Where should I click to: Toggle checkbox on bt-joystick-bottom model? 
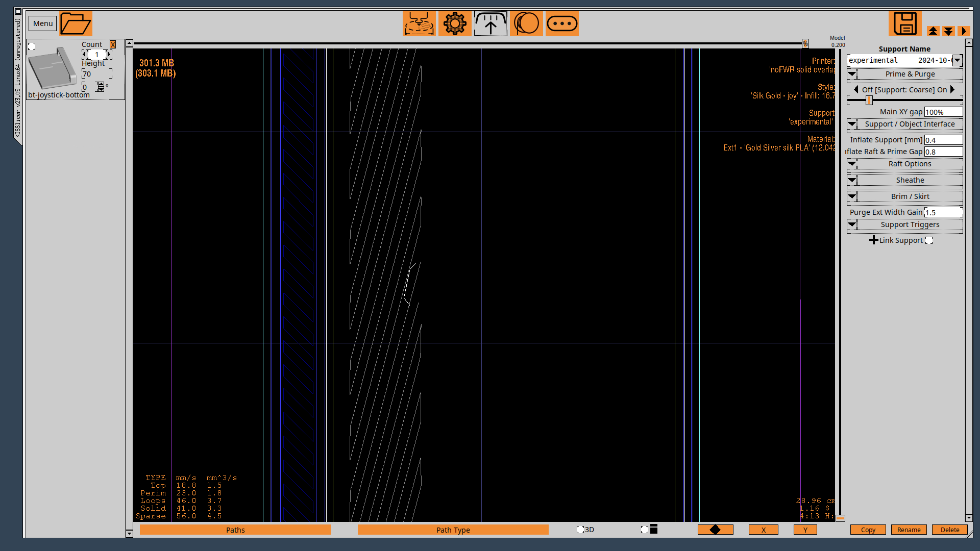[32, 46]
